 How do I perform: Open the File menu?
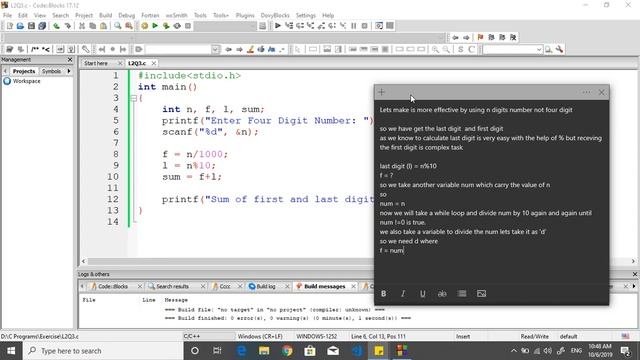(x=7, y=15)
